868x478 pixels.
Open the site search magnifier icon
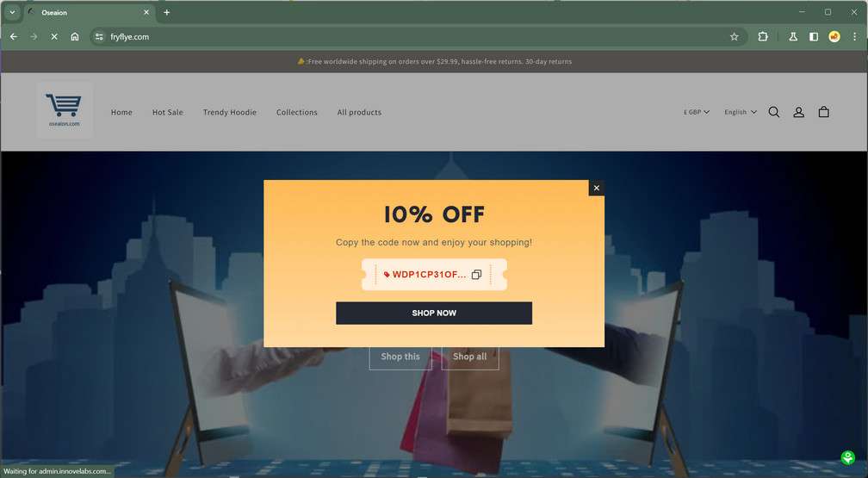(774, 113)
